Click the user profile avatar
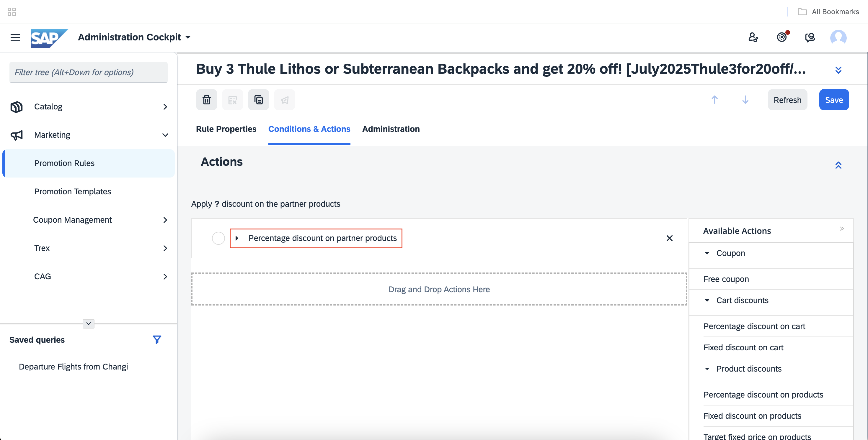Screen dimensions: 868x440 tap(838, 37)
